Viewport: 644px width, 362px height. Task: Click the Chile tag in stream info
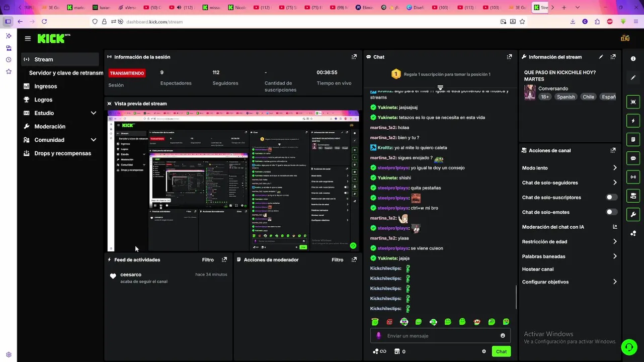point(589,97)
